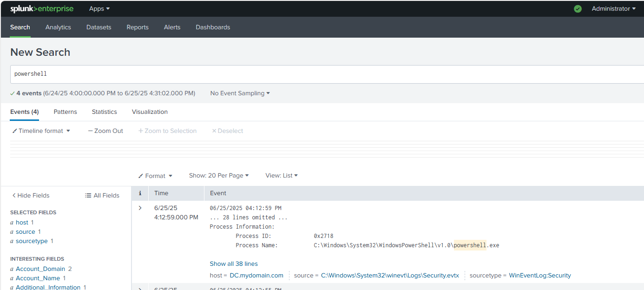
Task: Click the Time column header
Action: coord(161,193)
